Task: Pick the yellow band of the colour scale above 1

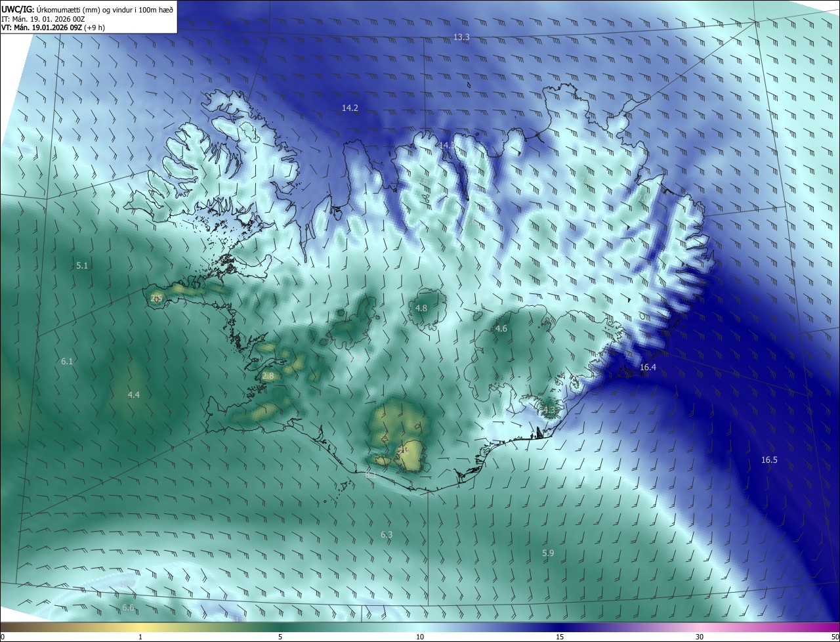Action: point(140,627)
